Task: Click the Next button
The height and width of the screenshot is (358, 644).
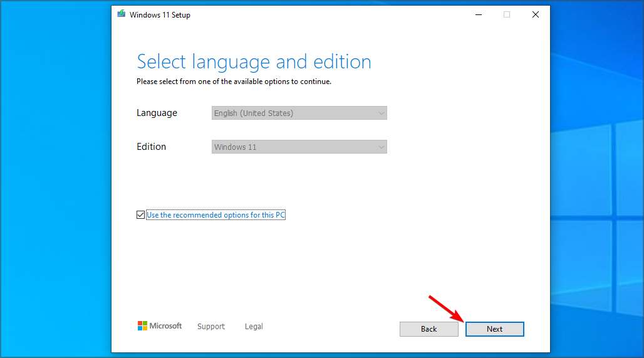Action: (x=494, y=329)
